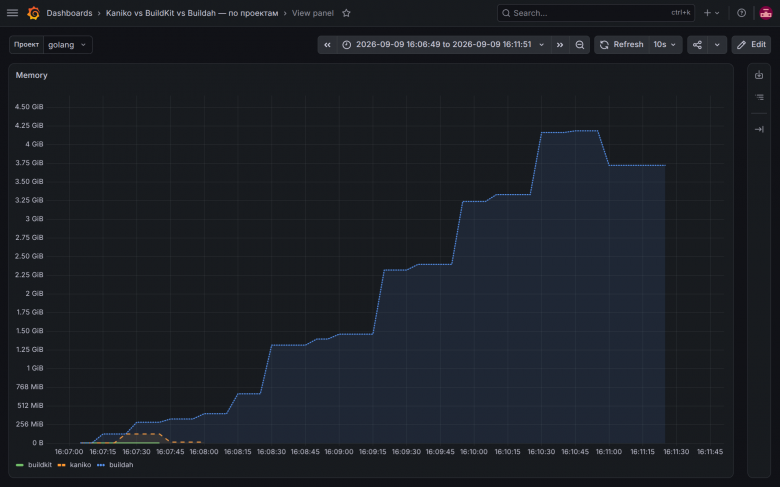Click the View panel breadcrumb

(x=312, y=13)
